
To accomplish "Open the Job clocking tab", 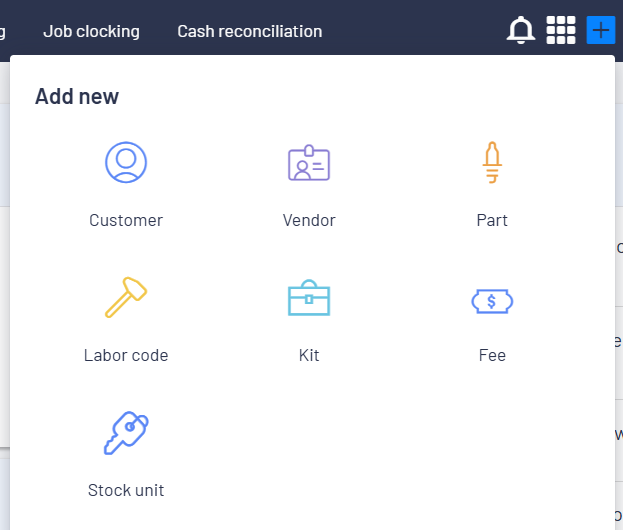I will (91, 31).
